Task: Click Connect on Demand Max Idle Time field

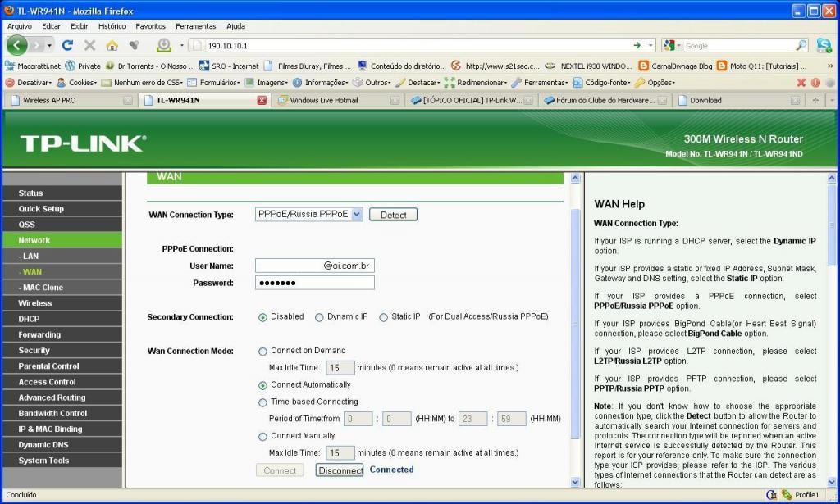Action: 340,368
